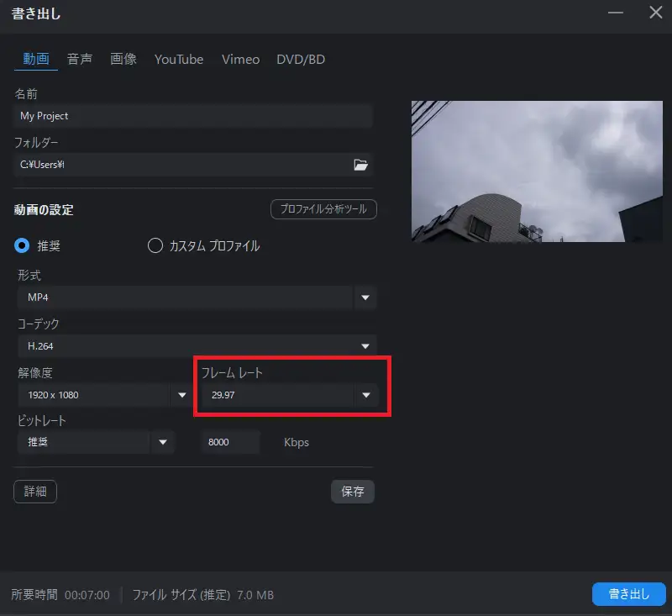Minimize the 書き出し export window
The height and width of the screenshot is (616, 672).
pyautogui.click(x=616, y=13)
